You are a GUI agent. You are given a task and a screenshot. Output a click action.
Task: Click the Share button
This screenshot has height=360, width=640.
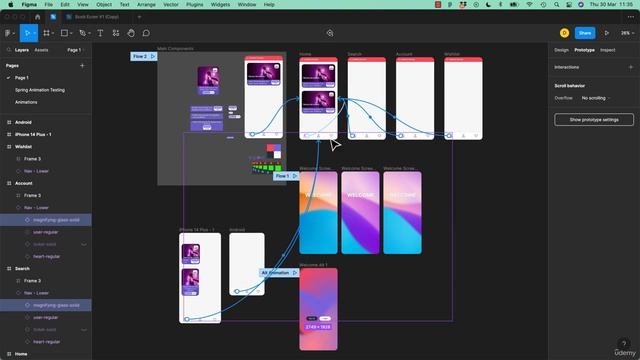(x=585, y=33)
